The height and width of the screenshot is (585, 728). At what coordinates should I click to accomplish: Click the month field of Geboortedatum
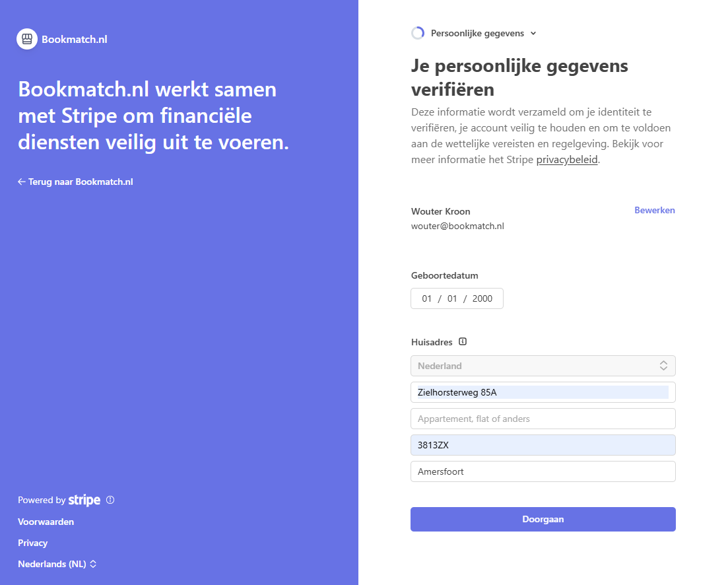(452, 298)
